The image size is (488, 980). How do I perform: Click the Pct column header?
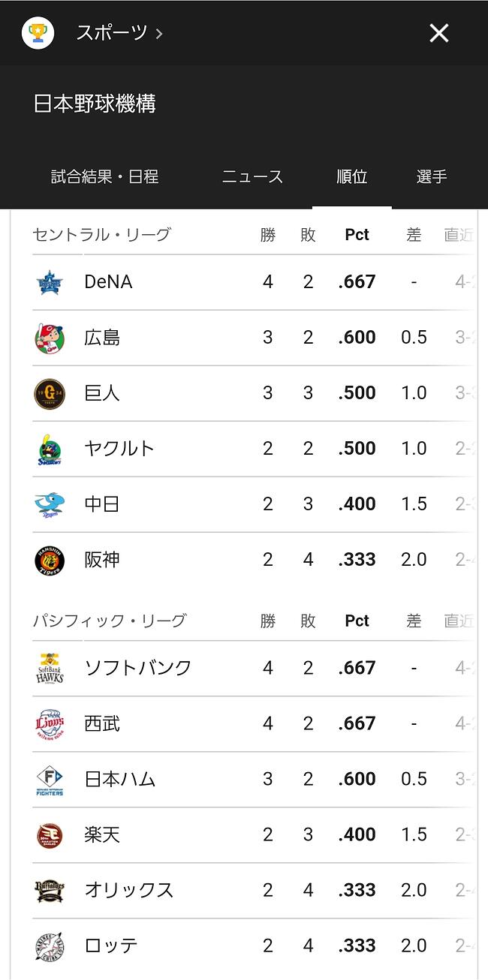point(357,234)
